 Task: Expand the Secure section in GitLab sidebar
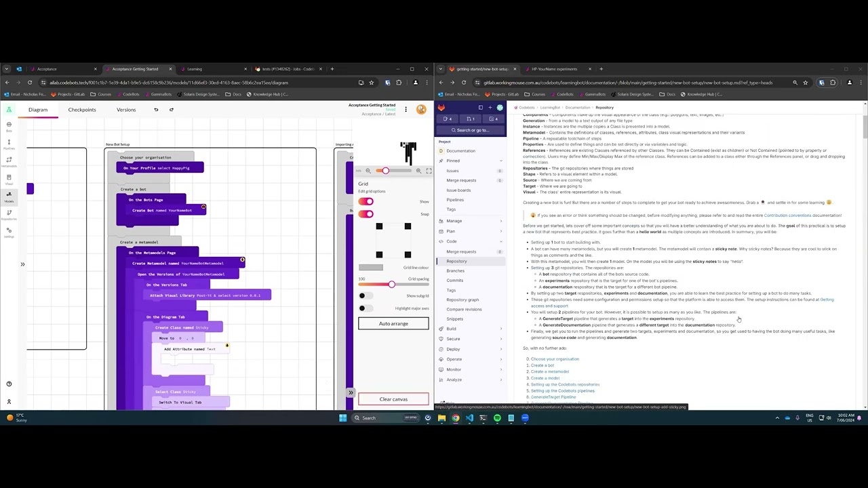pos(471,339)
